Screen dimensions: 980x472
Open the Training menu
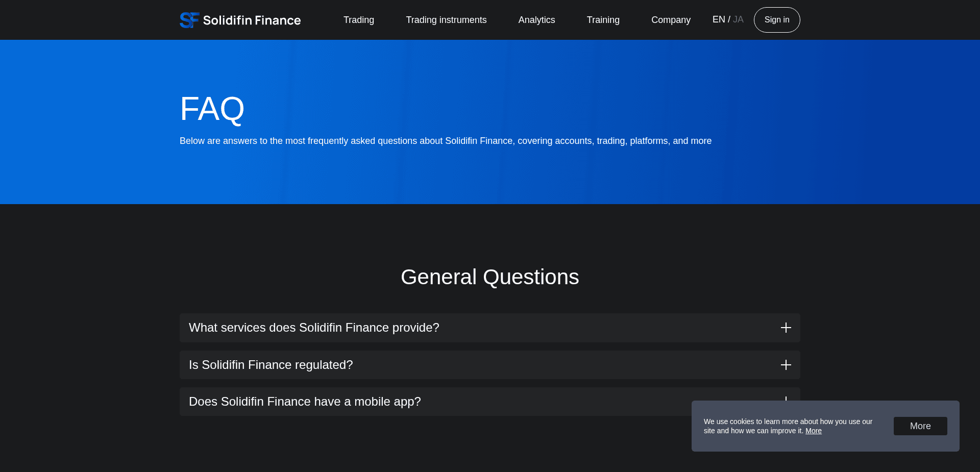pyautogui.click(x=603, y=20)
